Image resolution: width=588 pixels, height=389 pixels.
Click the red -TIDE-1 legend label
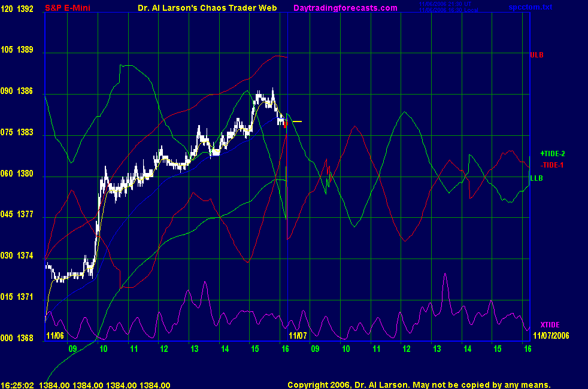(551, 165)
